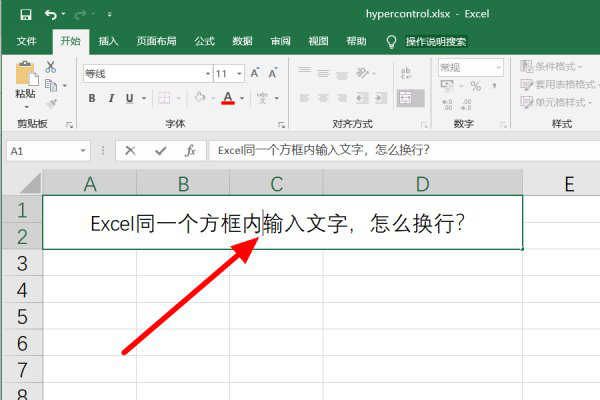Open the 字体 dialog launcher

281,125
